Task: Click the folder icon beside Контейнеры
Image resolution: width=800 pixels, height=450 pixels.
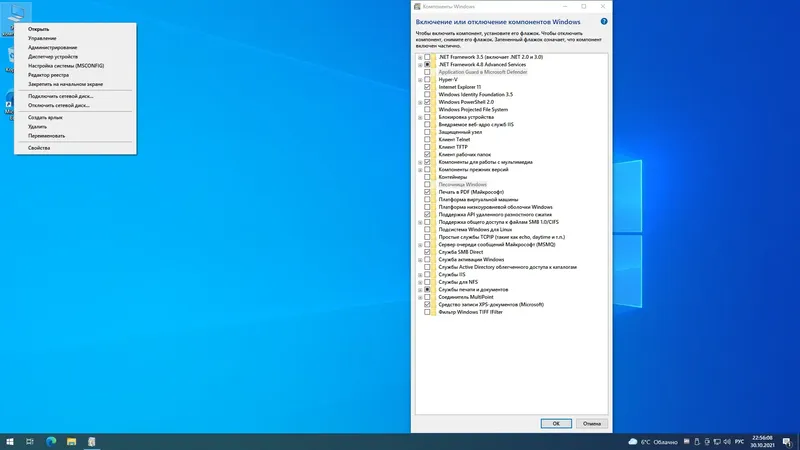Action: point(434,177)
